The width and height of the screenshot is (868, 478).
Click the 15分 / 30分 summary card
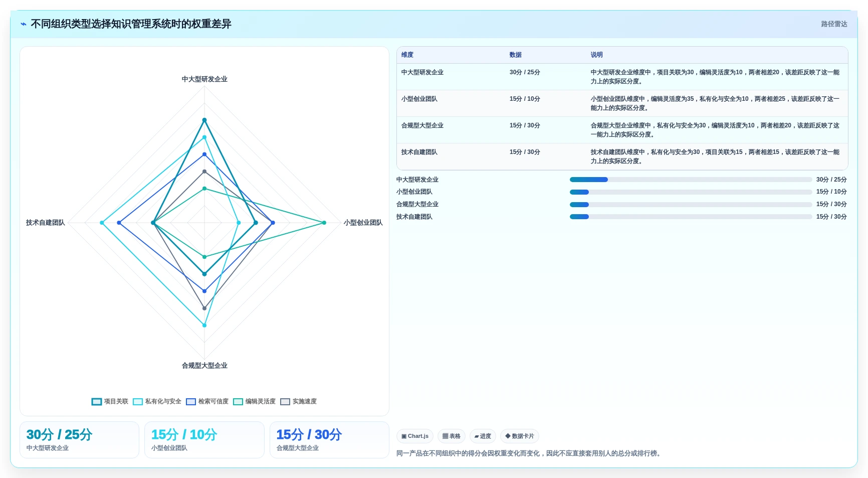click(x=329, y=440)
